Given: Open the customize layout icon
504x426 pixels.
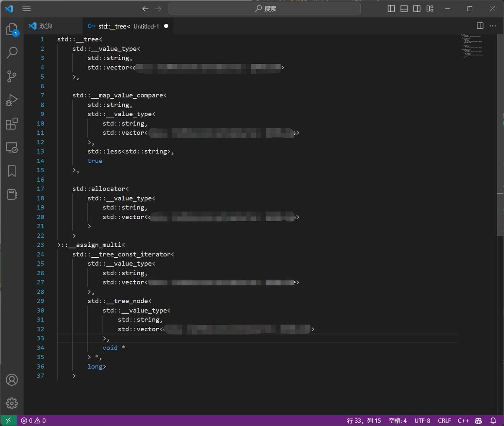Looking at the screenshot, I should point(430,8).
